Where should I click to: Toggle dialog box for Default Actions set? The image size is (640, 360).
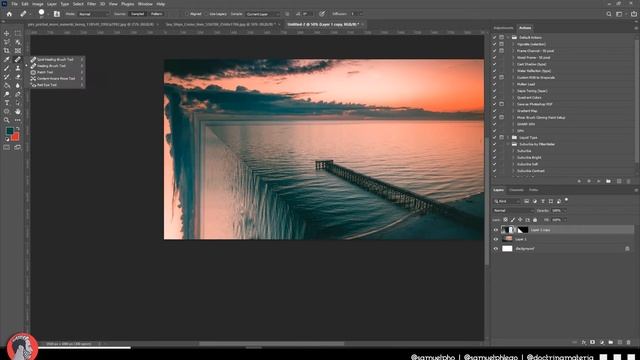[502, 38]
